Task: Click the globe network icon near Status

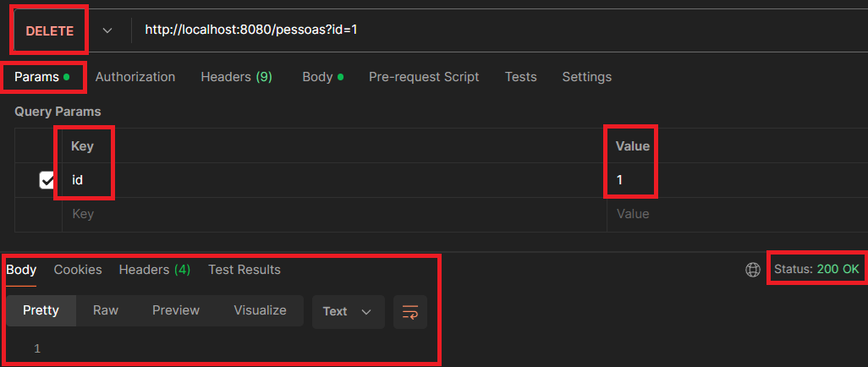Action: point(752,270)
